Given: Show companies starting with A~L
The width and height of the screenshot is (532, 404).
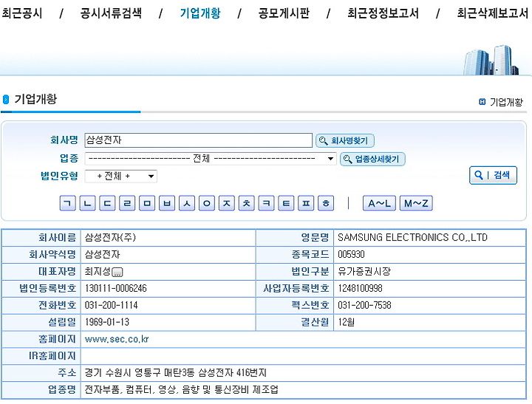Looking at the screenshot, I should [379, 203].
